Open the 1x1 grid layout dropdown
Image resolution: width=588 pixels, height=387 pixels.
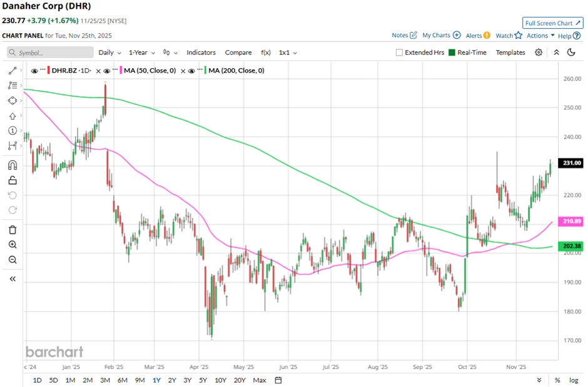coord(288,53)
